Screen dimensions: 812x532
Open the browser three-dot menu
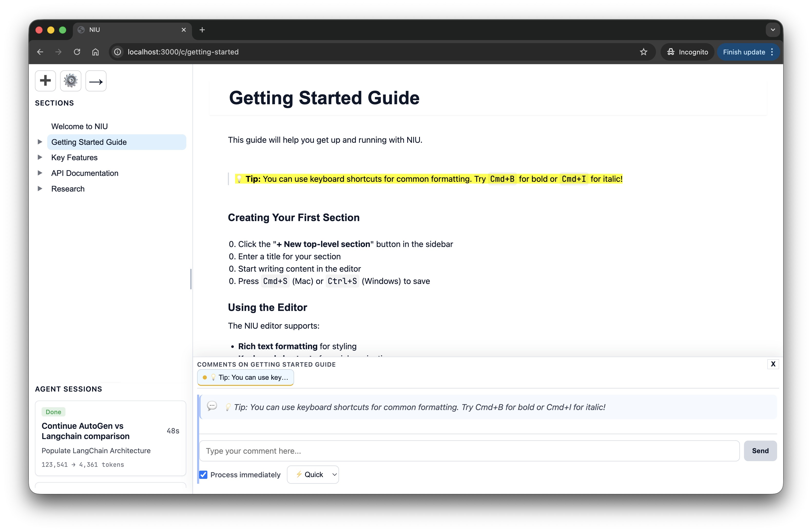point(772,52)
